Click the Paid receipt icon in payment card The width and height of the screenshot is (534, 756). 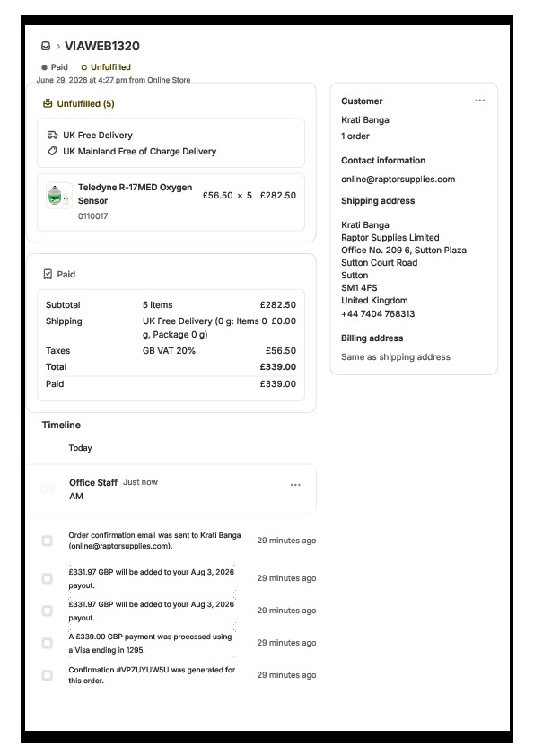click(48, 275)
